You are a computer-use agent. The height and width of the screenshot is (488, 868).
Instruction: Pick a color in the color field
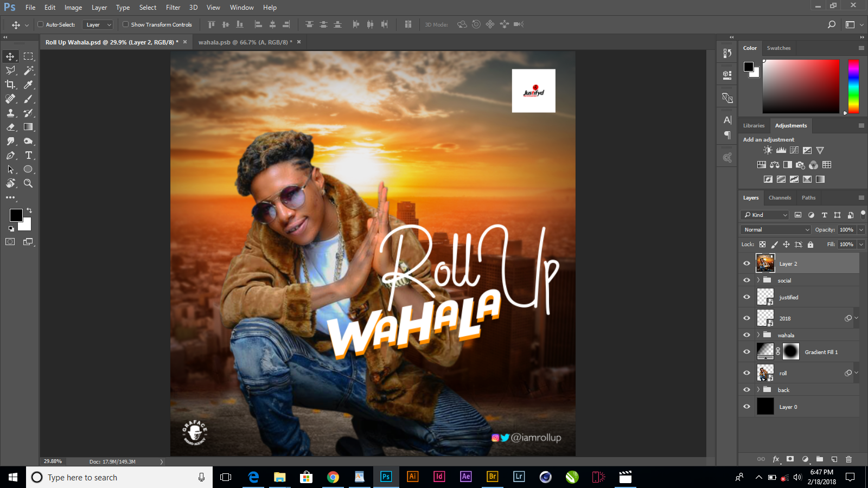pos(801,87)
